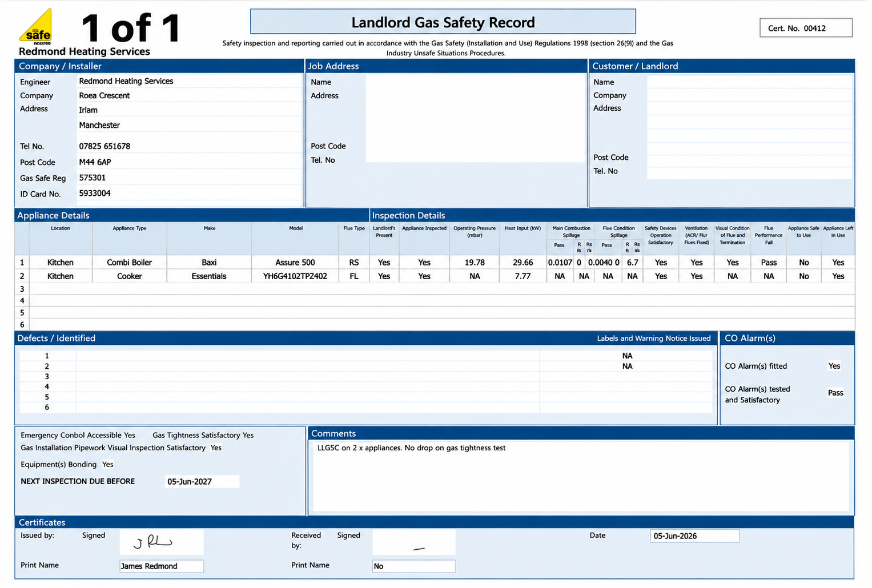Select the Cert. No. 00412 field

point(806,28)
